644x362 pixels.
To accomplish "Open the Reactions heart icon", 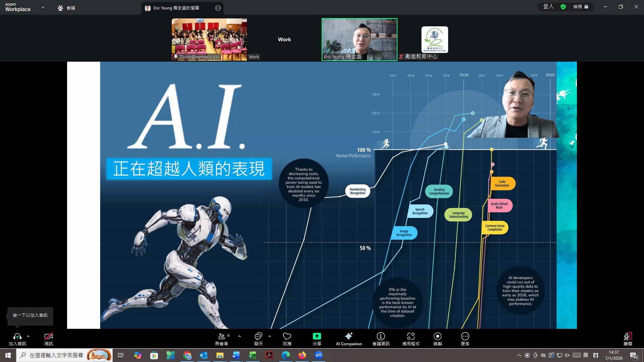I will tap(287, 336).
